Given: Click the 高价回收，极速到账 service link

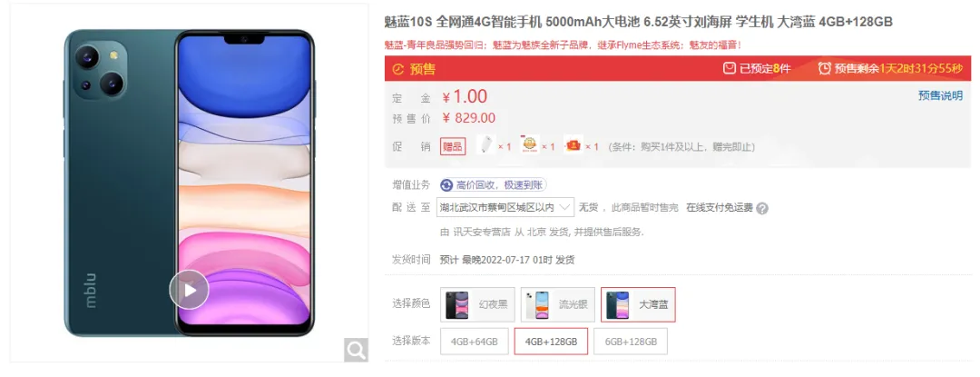Looking at the screenshot, I should pyautogui.click(x=493, y=185).
